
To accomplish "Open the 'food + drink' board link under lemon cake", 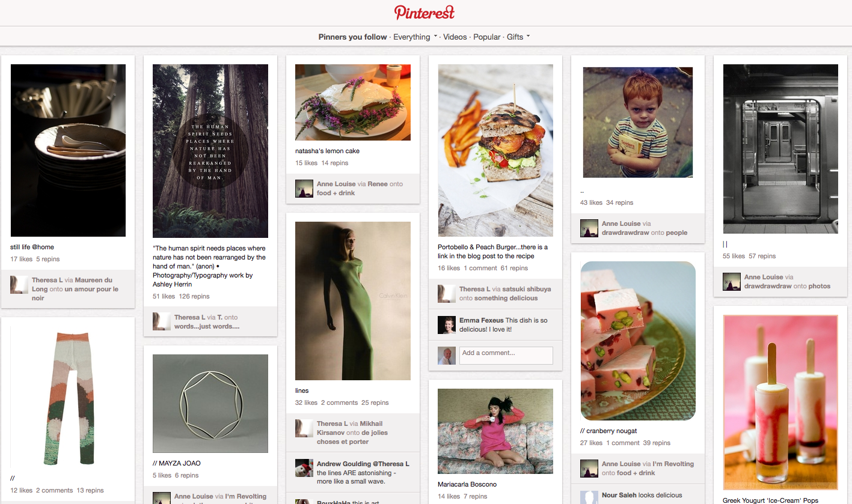I will click(x=336, y=193).
